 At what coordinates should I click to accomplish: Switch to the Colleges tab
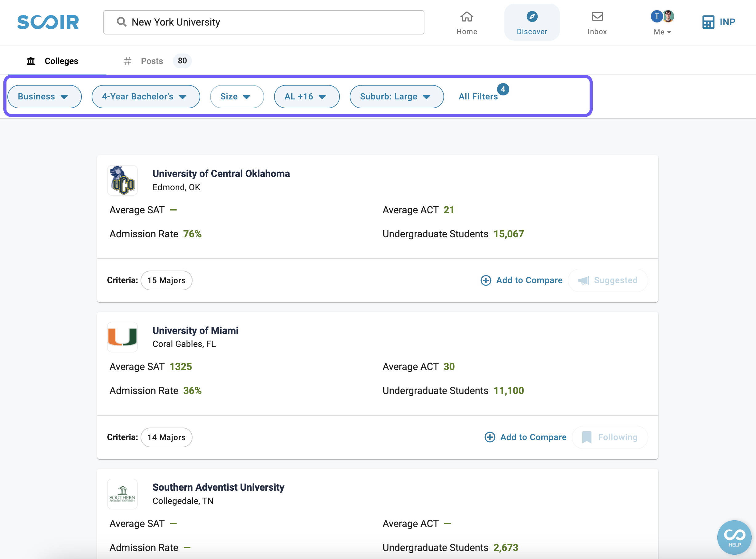[x=57, y=61]
